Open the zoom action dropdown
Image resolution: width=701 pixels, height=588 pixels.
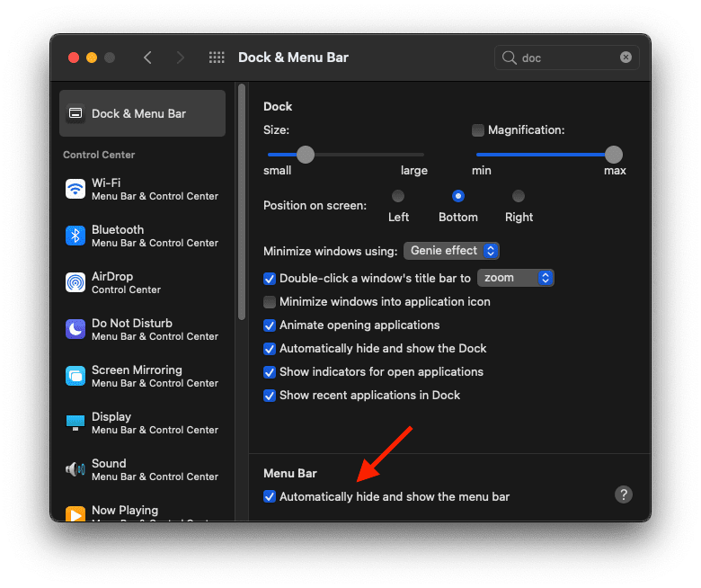(516, 278)
